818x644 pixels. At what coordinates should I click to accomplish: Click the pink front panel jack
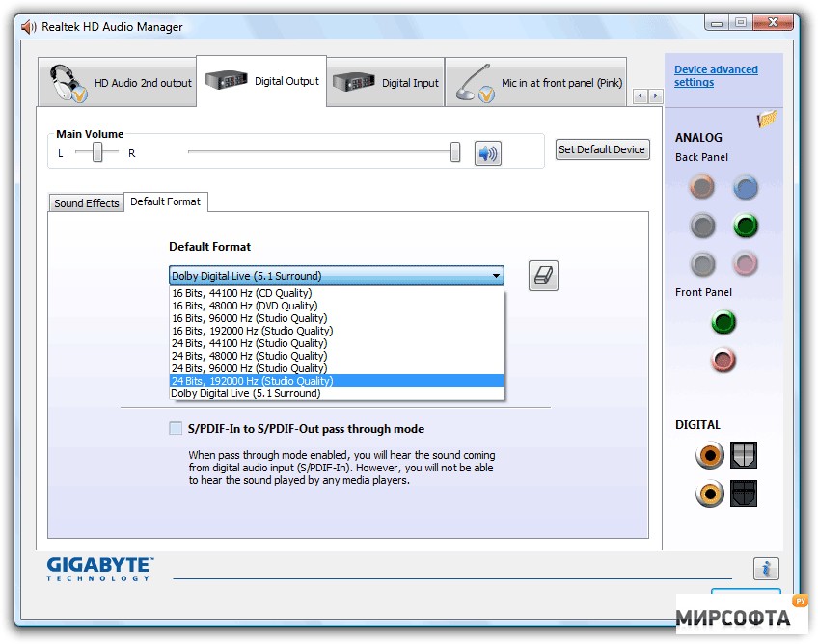coord(723,360)
